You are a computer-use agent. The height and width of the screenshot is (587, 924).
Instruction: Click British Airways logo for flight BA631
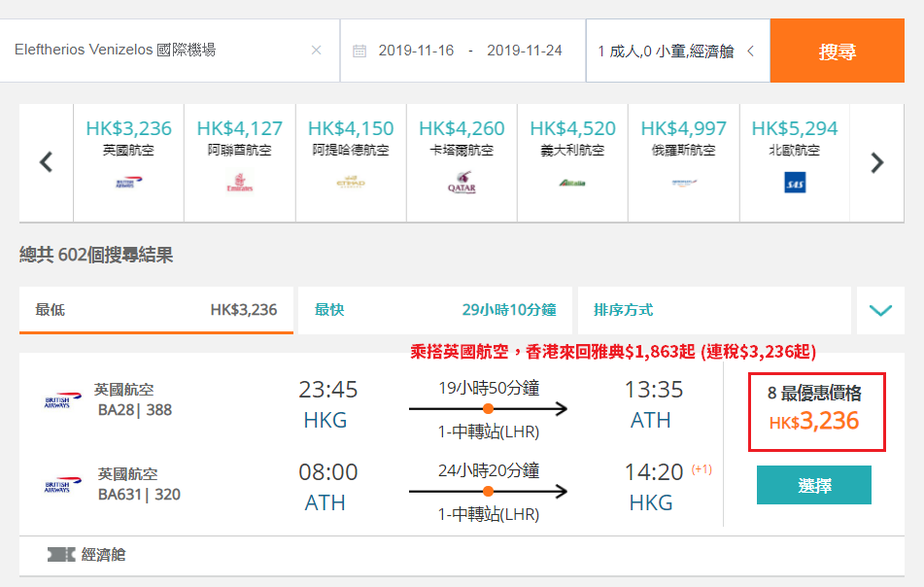pyautogui.click(x=62, y=484)
